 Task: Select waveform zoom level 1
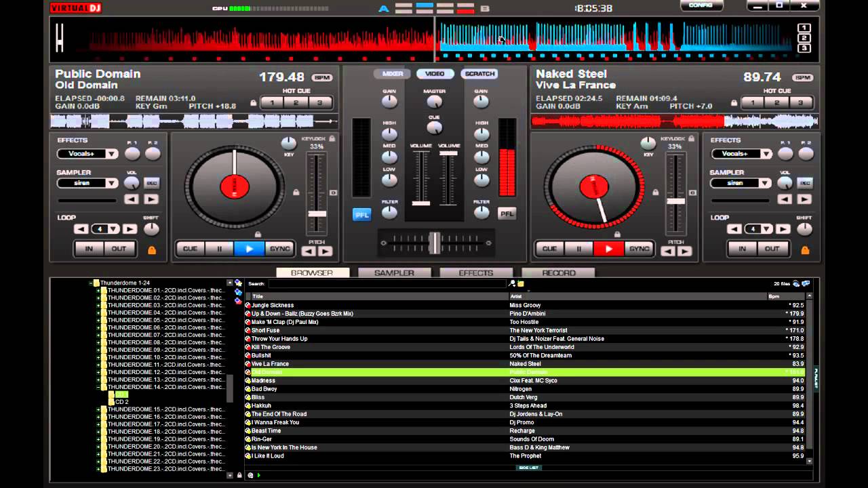(804, 28)
